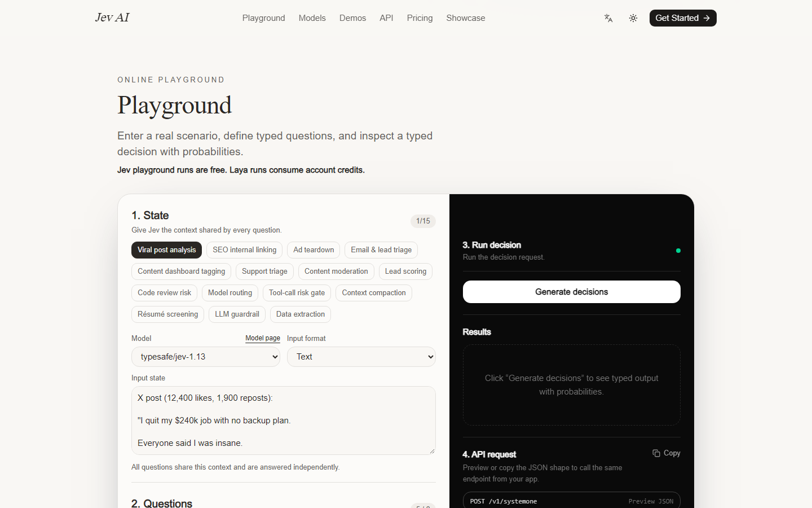Choose the Content moderation preset
The height and width of the screenshot is (508, 812).
coord(336,271)
